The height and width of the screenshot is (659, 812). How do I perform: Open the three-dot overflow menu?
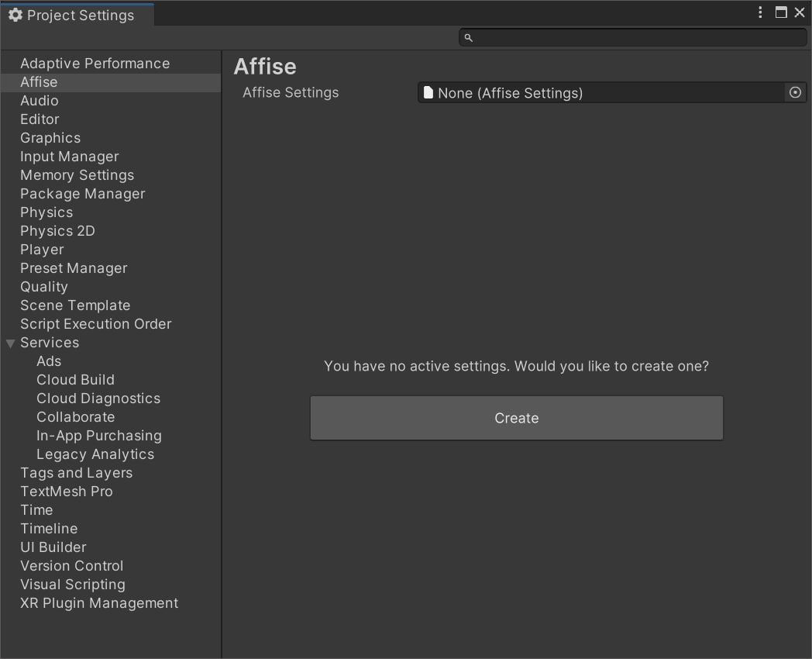(760, 12)
